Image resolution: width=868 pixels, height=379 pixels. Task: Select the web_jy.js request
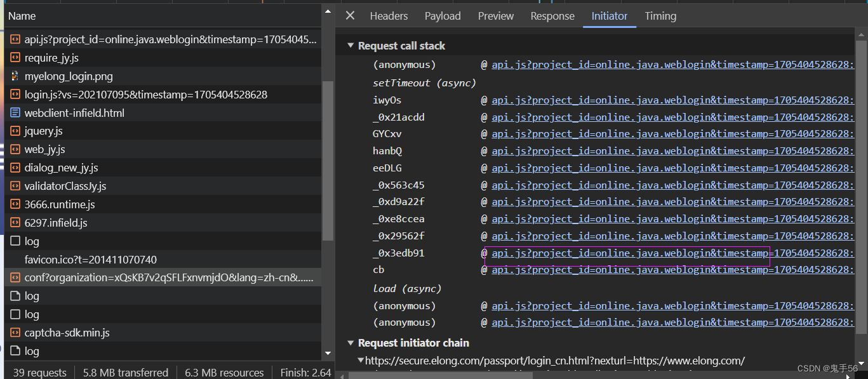163,150
